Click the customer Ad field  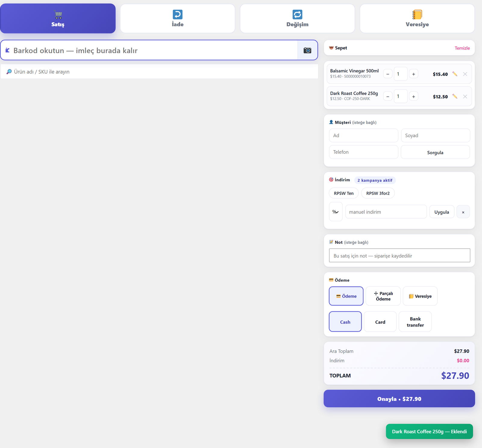(x=364, y=136)
